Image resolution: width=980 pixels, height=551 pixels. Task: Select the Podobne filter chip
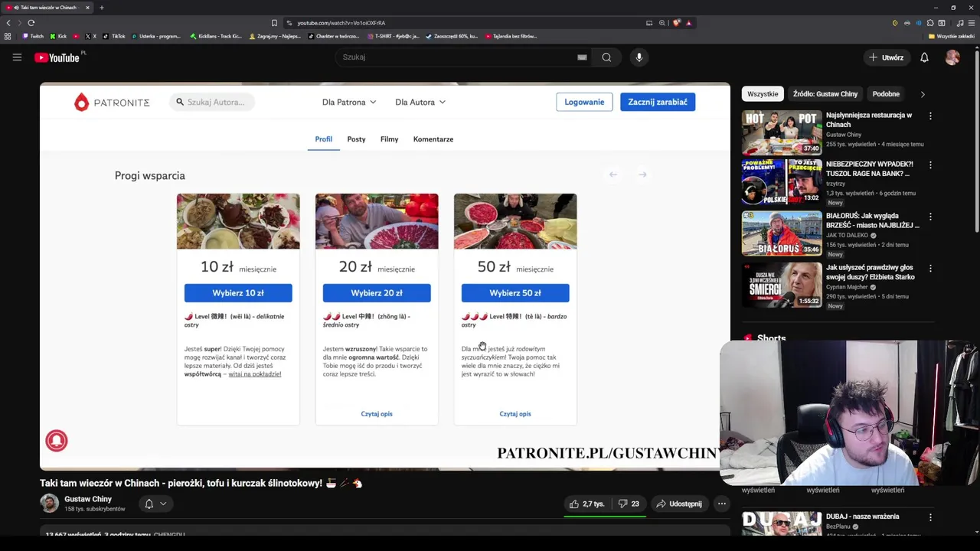886,94
